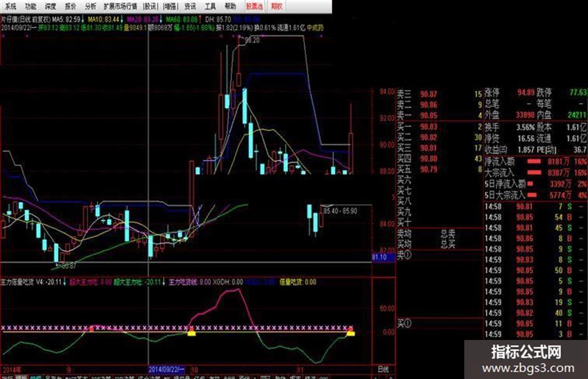This screenshot has width=588, height=379.
Task: Click the 净资 16.56 value
Action: point(526,138)
